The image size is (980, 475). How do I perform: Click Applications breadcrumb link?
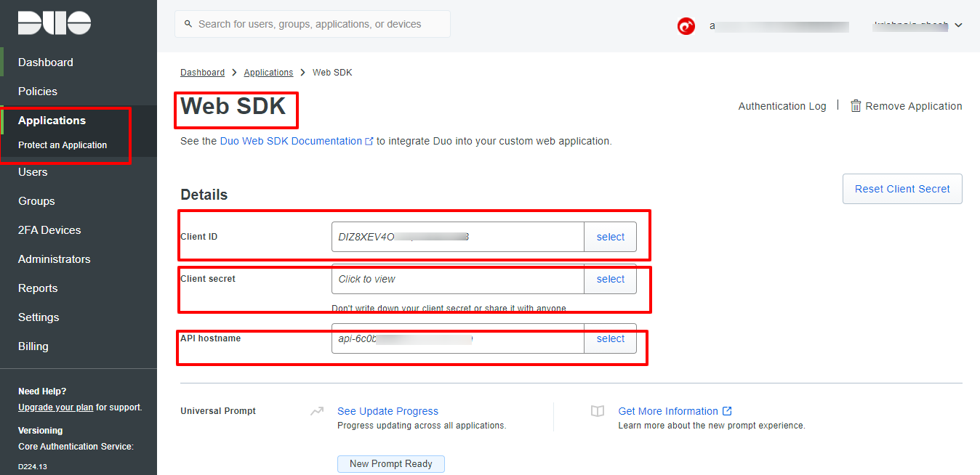(x=268, y=73)
